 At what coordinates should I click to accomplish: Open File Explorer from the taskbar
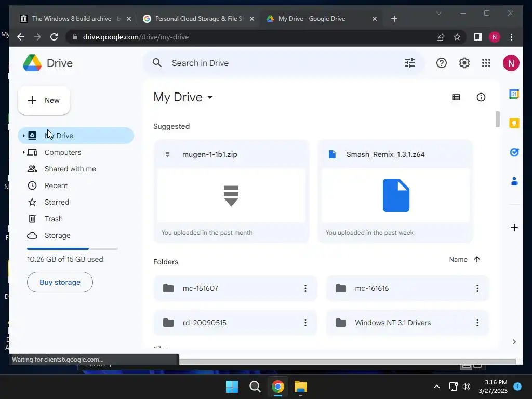click(301, 387)
